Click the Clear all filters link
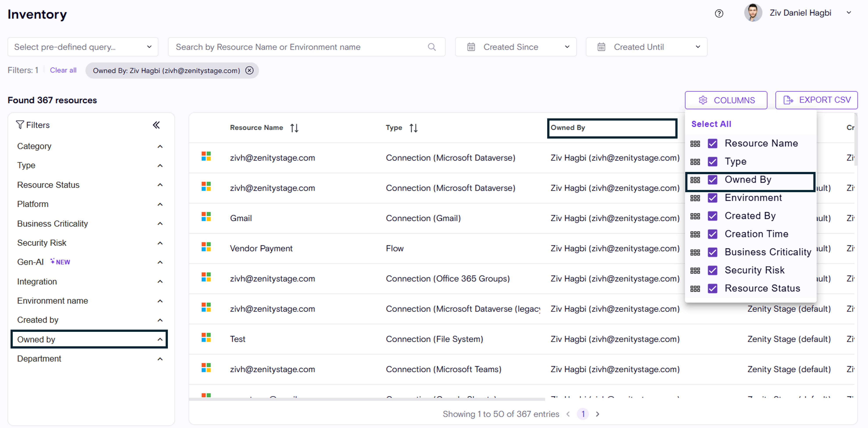This screenshot has height=428, width=868. click(x=63, y=70)
